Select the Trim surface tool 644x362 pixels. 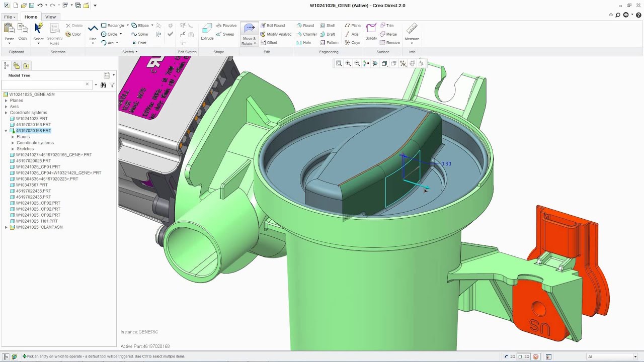point(387,26)
